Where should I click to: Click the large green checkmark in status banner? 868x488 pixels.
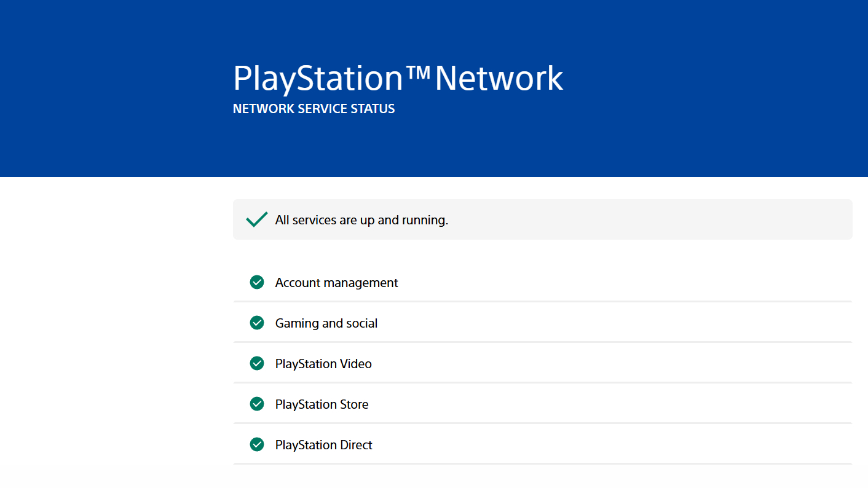(x=256, y=219)
